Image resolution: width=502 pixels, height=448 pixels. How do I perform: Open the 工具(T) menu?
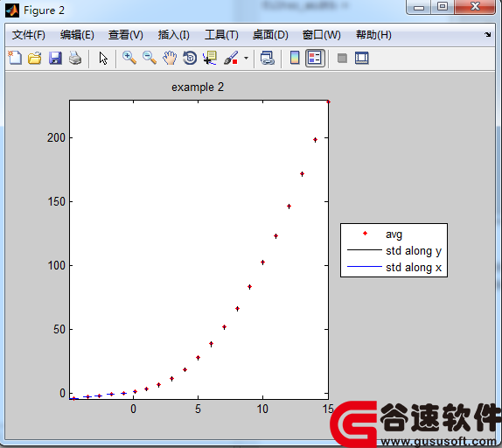221,35
